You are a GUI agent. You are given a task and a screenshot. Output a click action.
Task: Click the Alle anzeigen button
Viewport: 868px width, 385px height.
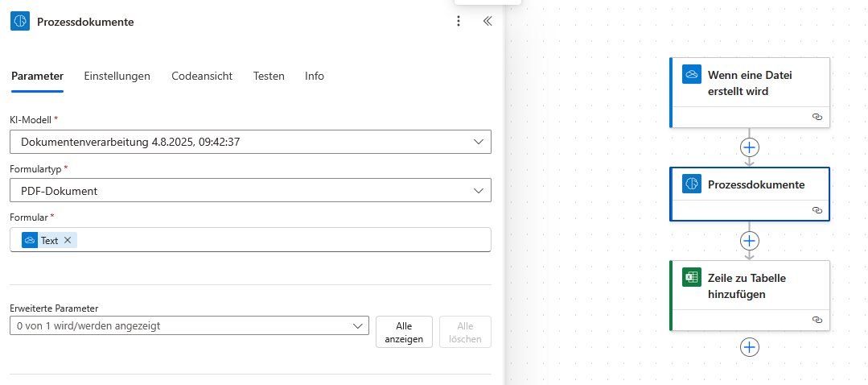pyautogui.click(x=404, y=332)
